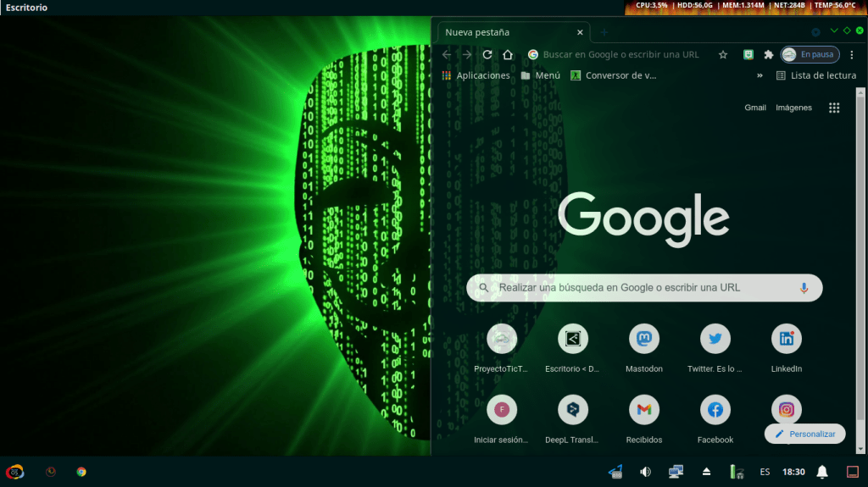Open the Facebook shortcut tile
Viewport: 868px width, 487px height.
[715, 410]
